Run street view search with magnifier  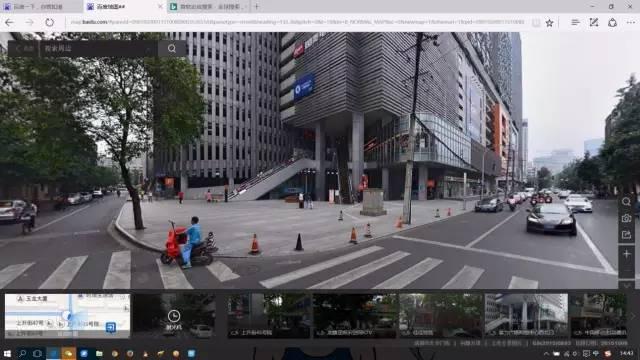(172, 48)
